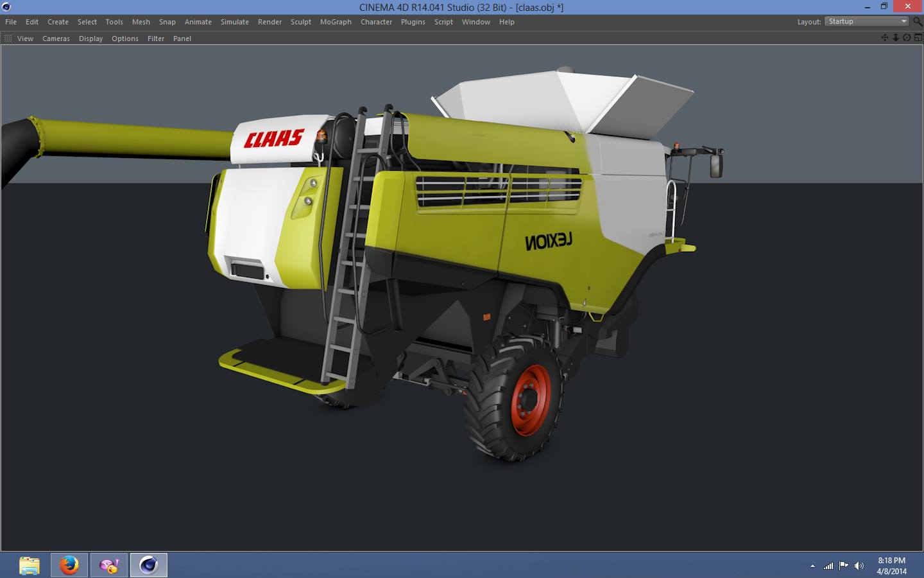Open the Plugins menu
Viewport: 924px width, 578px height.
tap(413, 22)
